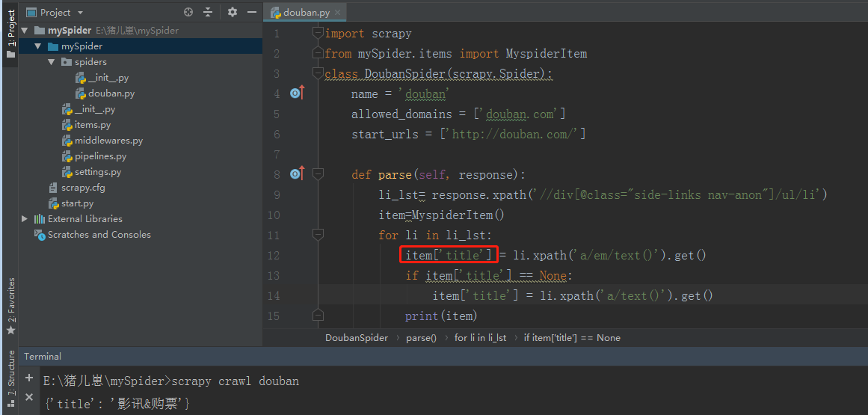Select scrapy.cfg in project tree
The width and height of the screenshot is (868, 415).
[x=83, y=188]
